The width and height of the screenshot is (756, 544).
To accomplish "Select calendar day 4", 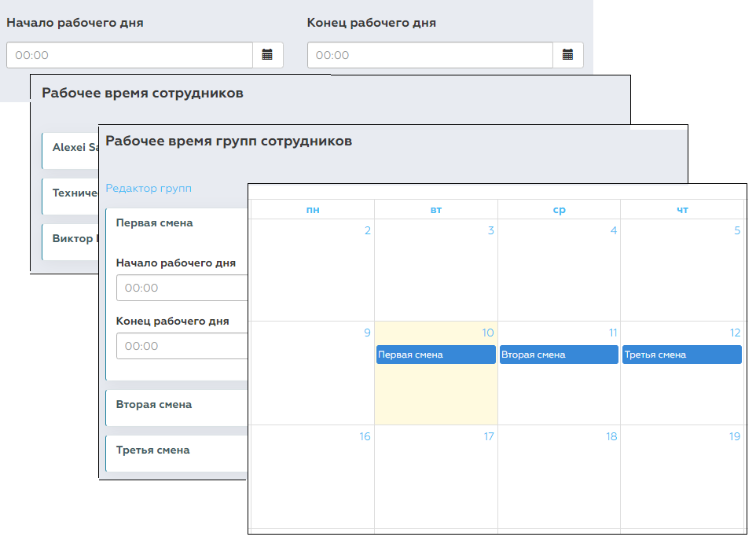I will pyautogui.click(x=559, y=270).
